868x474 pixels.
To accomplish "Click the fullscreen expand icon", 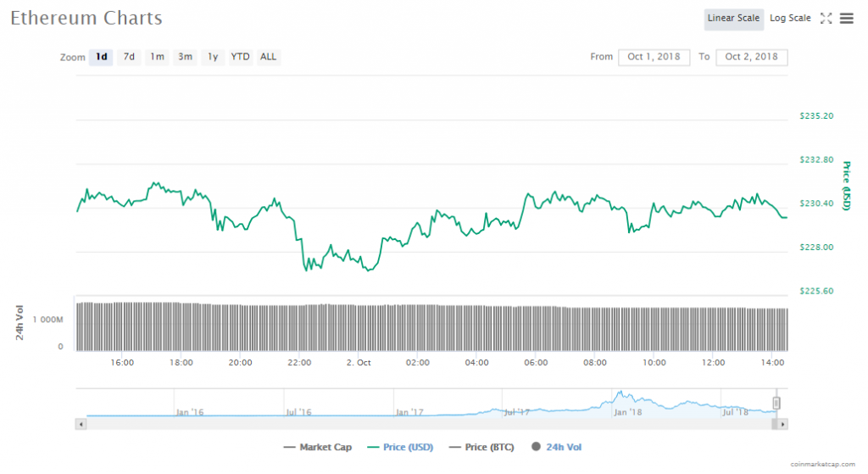I will pos(826,19).
